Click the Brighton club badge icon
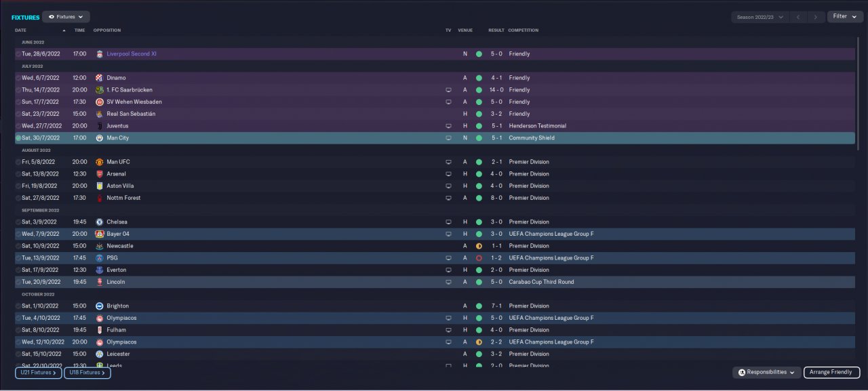The width and height of the screenshot is (868, 391). [100, 306]
